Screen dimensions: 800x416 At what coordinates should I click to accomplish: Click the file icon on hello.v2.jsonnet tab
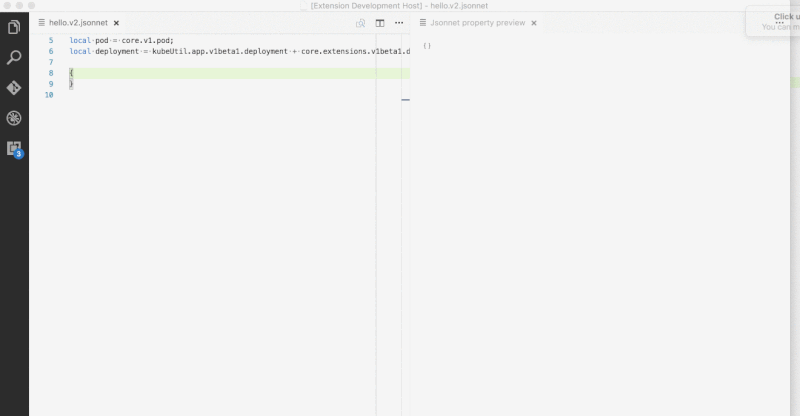(x=42, y=23)
